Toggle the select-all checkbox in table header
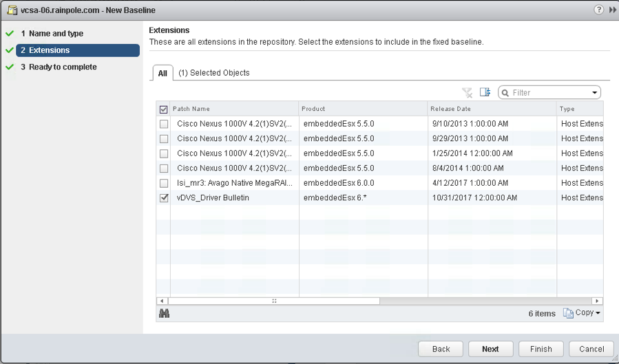The width and height of the screenshot is (619, 364). (x=163, y=109)
